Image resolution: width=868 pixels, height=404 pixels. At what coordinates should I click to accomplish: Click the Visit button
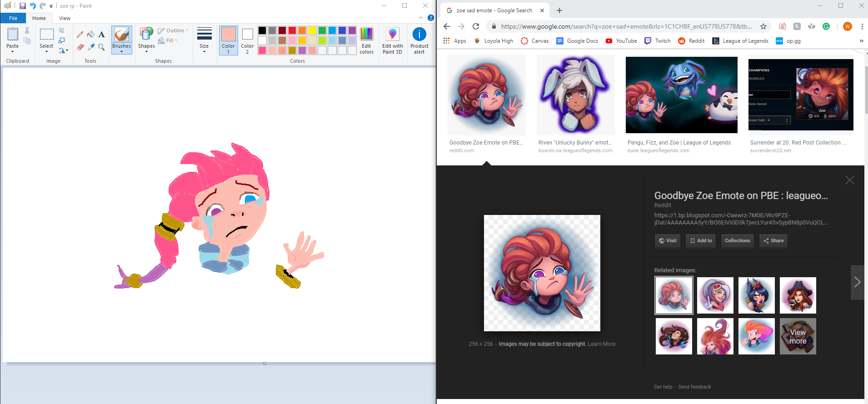click(x=668, y=241)
